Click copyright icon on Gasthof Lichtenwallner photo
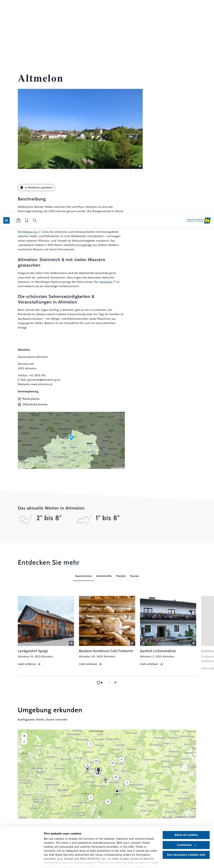214x868 pixels. coord(193,643)
